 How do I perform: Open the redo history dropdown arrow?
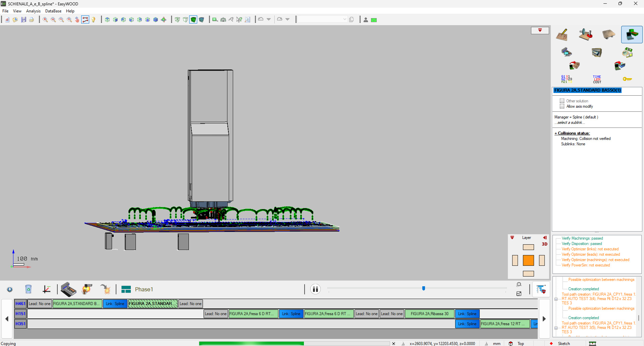[287, 19]
